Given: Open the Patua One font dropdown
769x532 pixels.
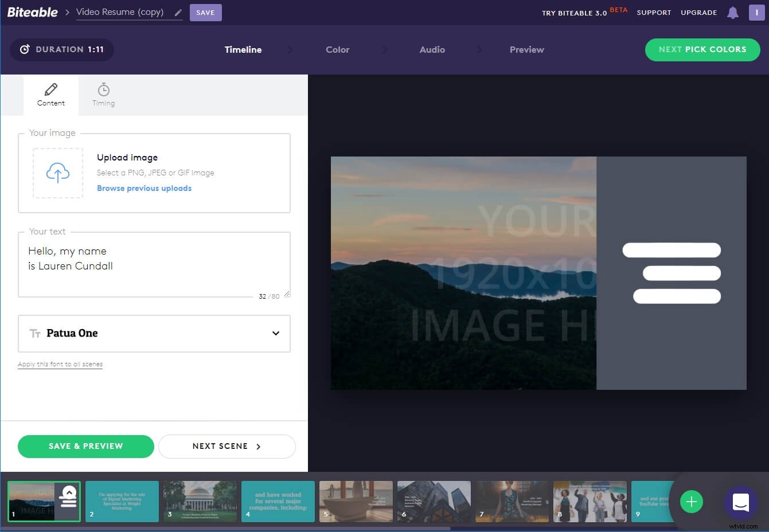Looking at the screenshot, I should coord(154,333).
